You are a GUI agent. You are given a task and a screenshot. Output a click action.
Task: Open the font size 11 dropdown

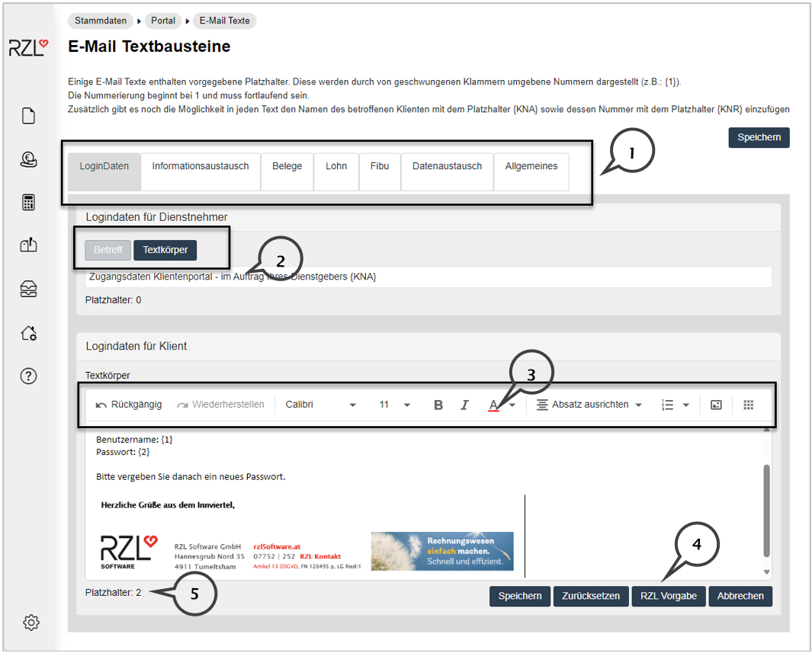[394, 405]
